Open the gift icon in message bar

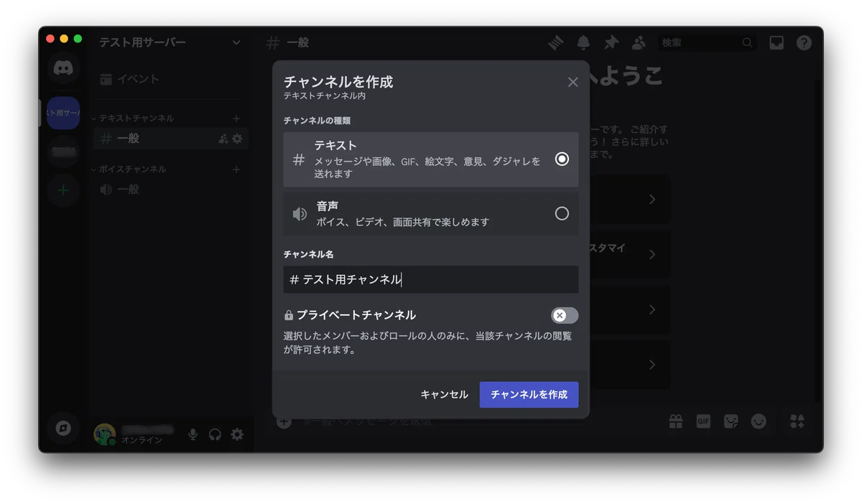click(676, 421)
